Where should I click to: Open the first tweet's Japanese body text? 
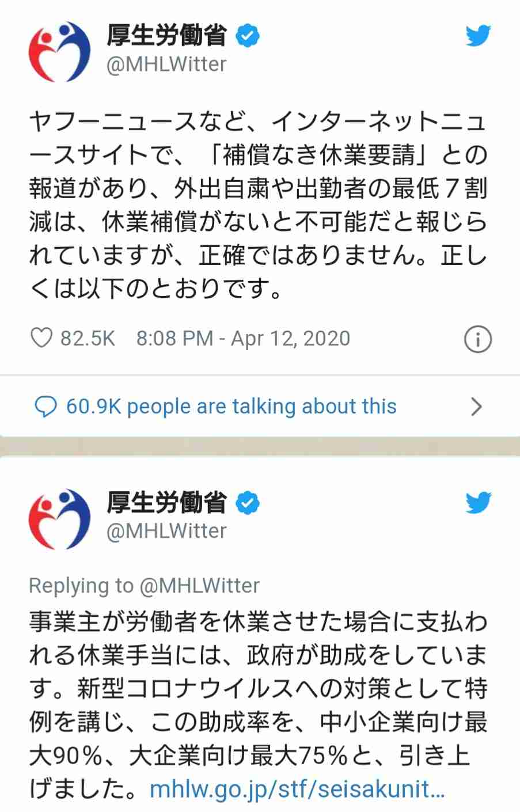click(x=258, y=205)
